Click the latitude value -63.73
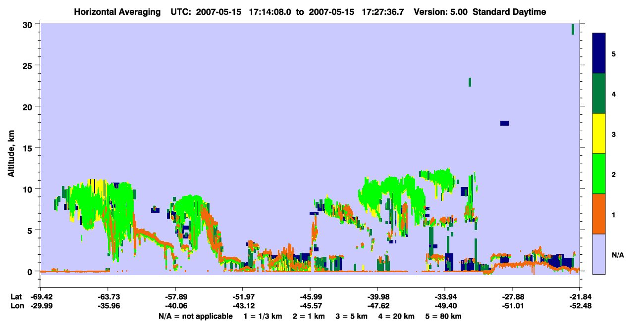This screenshot has height=330, width=644. pyautogui.click(x=108, y=296)
